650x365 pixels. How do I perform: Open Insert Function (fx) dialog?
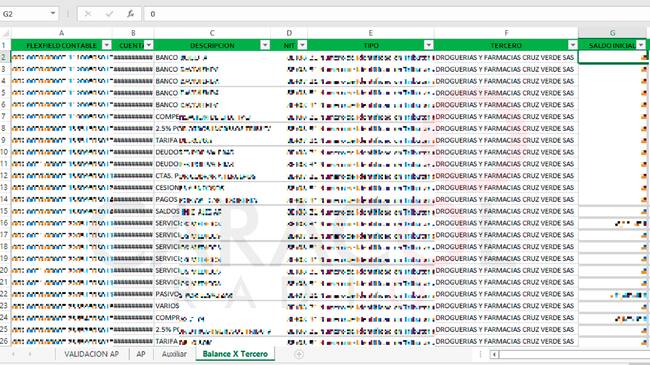130,14
